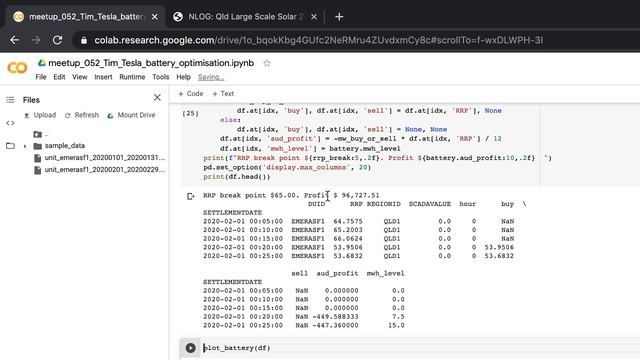Clear output using the output toggle icon

(x=191, y=196)
